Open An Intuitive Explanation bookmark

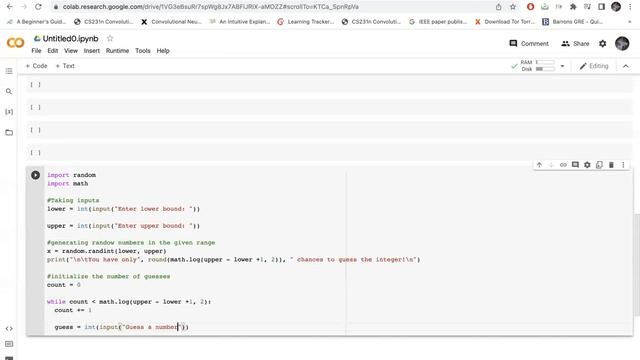point(240,22)
